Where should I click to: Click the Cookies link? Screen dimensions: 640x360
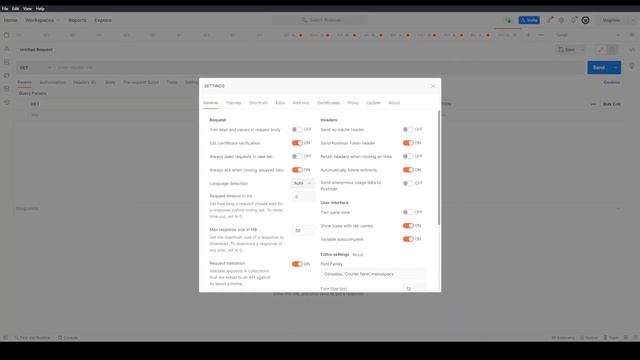612,82
